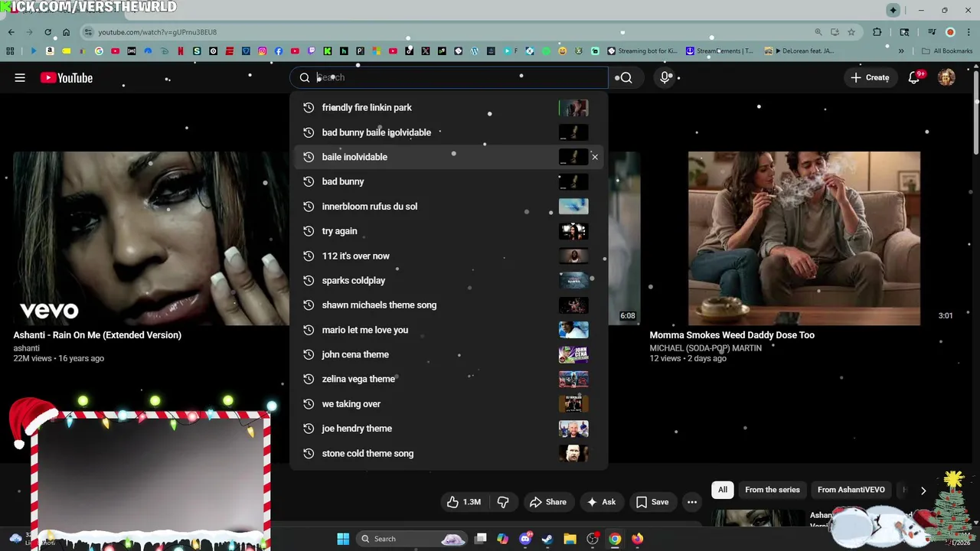
Task: Pick 'joe hendry theme' suggestion
Action: click(x=449, y=429)
